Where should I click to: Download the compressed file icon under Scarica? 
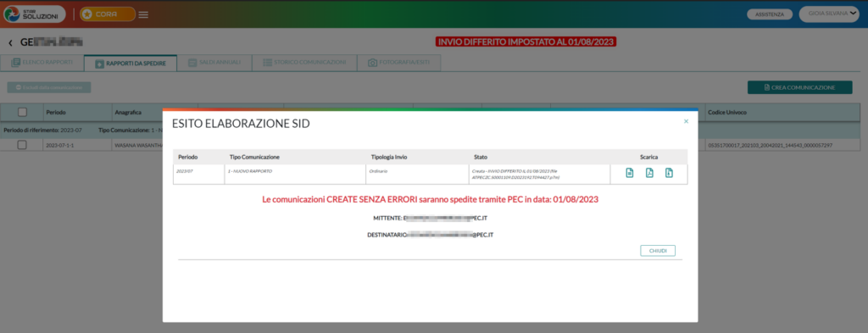669,173
